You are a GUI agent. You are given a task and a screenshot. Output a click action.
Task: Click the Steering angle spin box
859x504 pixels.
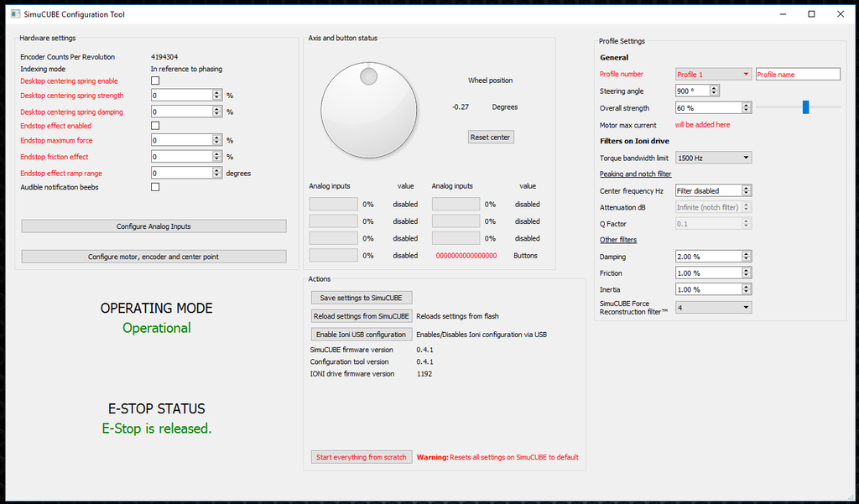(x=697, y=91)
